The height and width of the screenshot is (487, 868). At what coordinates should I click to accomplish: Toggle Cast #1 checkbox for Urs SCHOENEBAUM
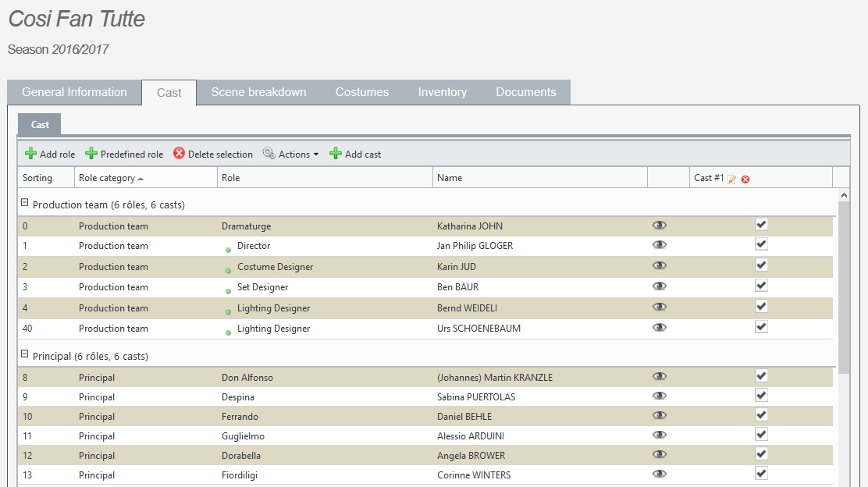[x=761, y=327]
